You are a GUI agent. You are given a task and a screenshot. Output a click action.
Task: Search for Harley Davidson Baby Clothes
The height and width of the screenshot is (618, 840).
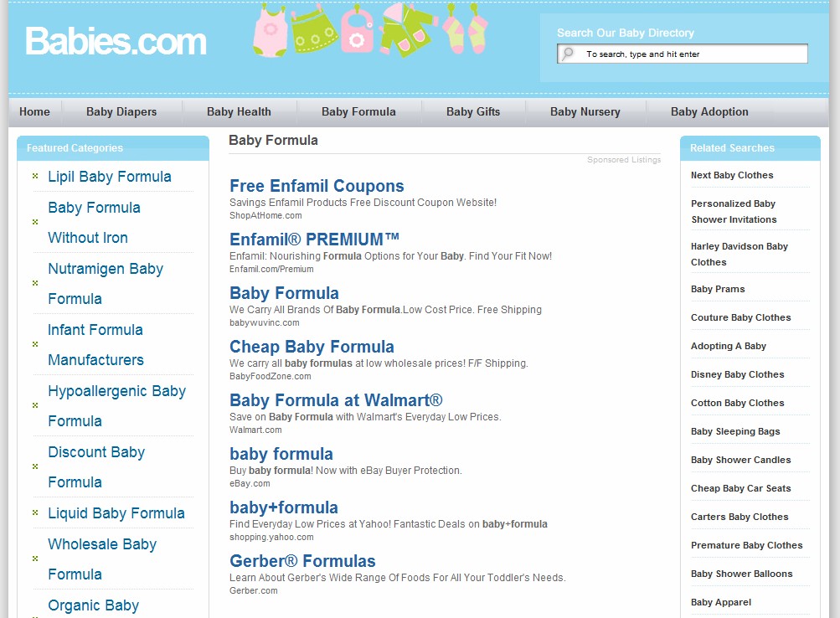pos(740,255)
